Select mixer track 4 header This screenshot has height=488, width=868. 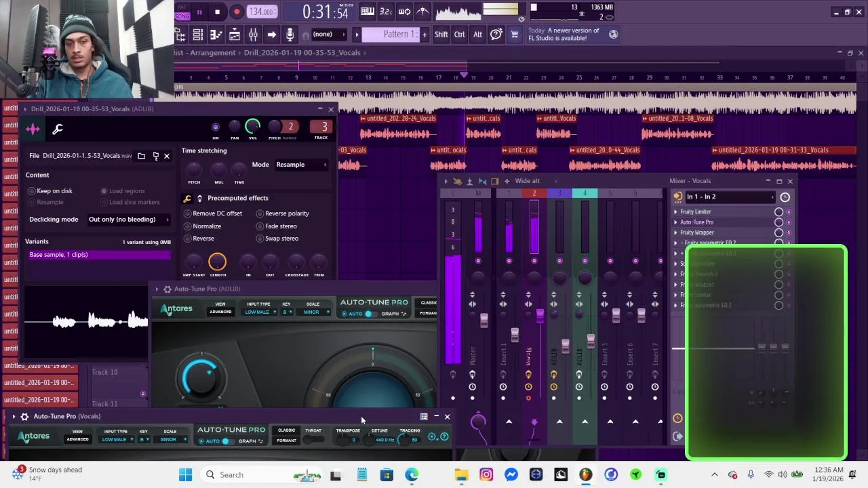pyautogui.click(x=585, y=194)
